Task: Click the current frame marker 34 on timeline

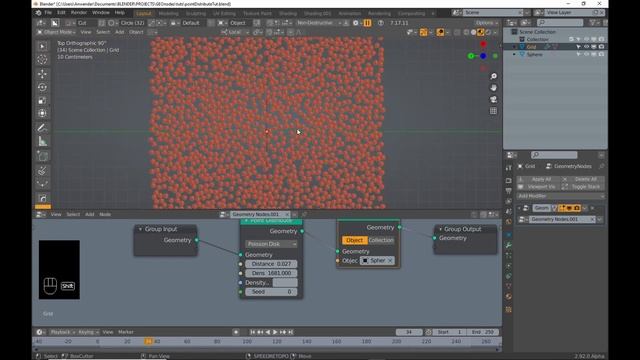Action: tap(148, 341)
